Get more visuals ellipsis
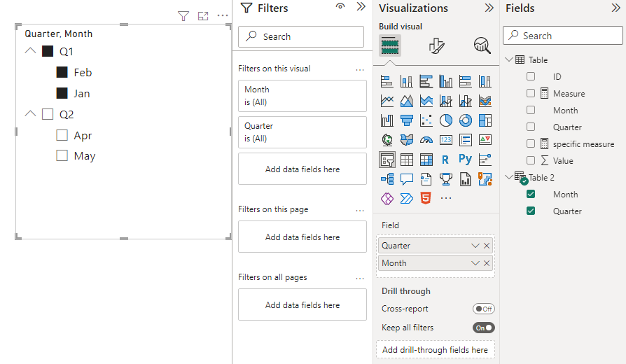The width and height of the screenshot is (626, 364). (x=445, y=198)
